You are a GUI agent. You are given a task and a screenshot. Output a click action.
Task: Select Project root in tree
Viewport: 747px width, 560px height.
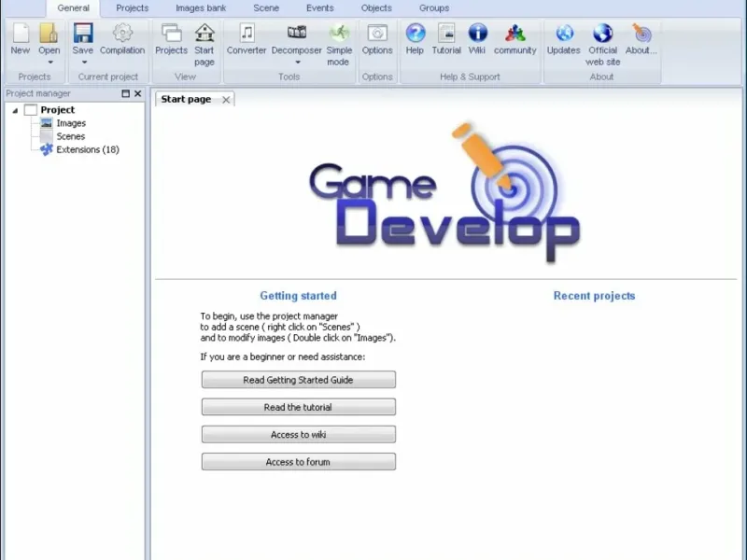point(58,110)
